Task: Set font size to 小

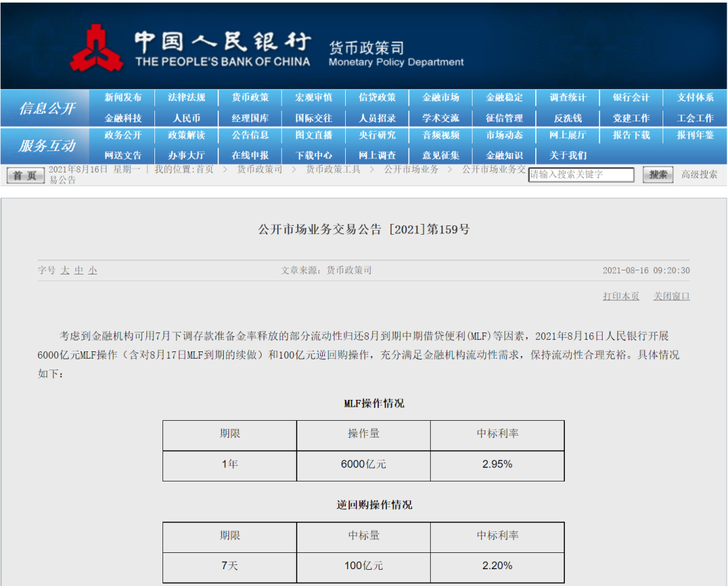Action: [92, 270]
